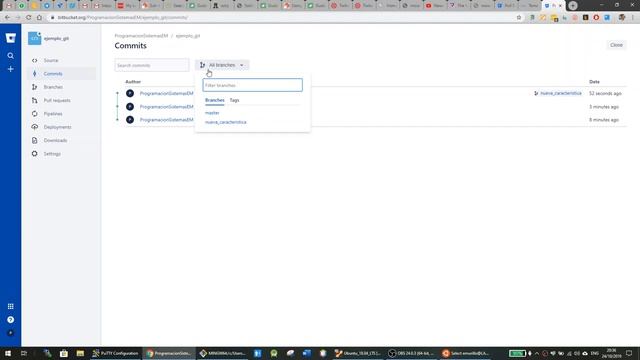Click the 3 minutes ago date
The image size is (640, 360).
pyautogui.click(x=604, y=107)
